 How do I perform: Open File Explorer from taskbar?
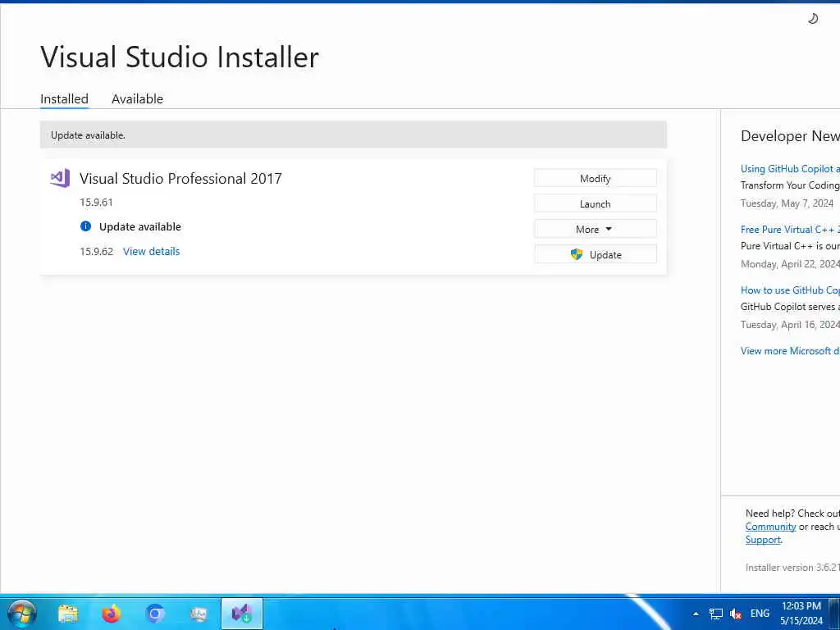tap(68, 614)
